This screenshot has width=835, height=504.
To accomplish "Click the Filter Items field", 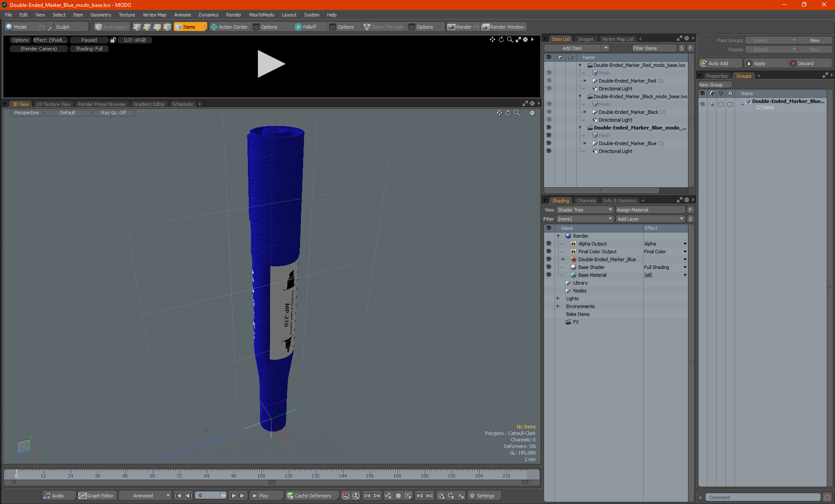I will [x=654, y=48].
